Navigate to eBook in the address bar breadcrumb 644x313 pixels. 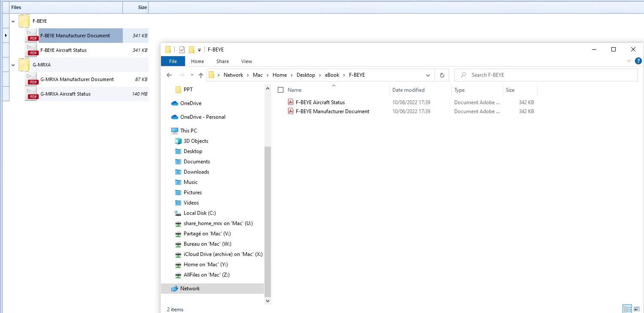332,75
